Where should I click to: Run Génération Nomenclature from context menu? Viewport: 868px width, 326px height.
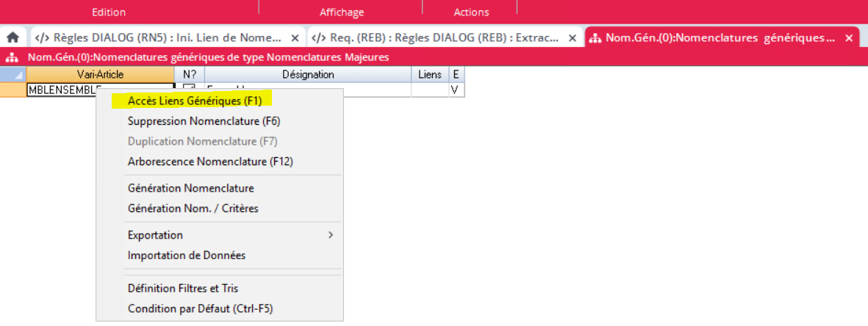click(190, 189)
